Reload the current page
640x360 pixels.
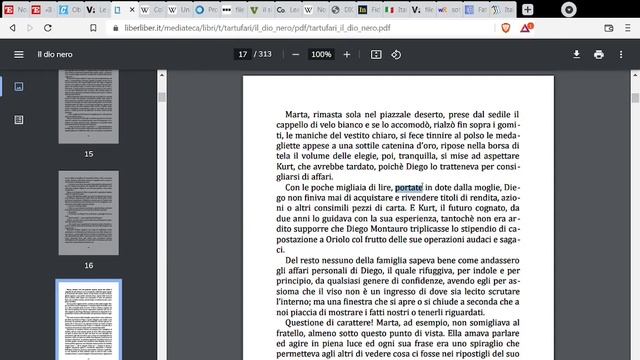tap(48, 28)
